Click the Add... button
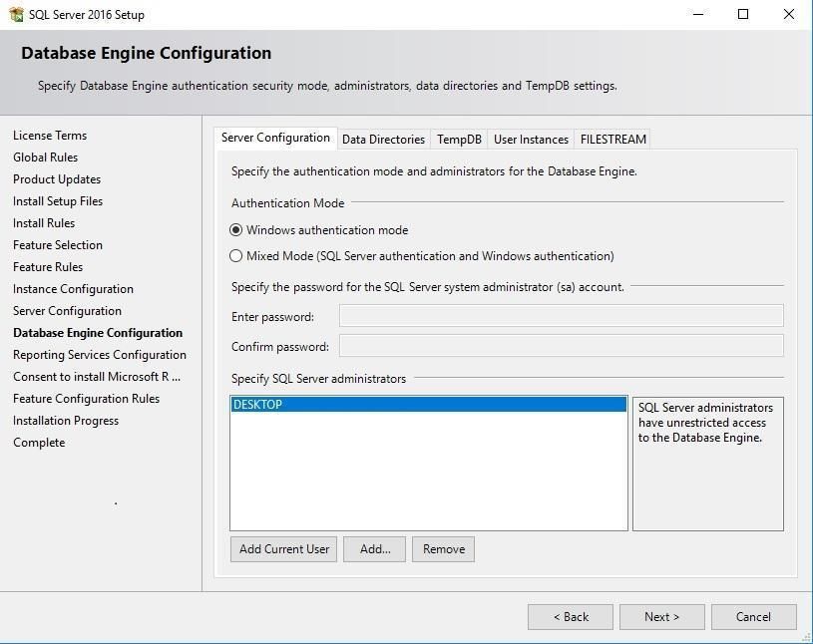 374,548
